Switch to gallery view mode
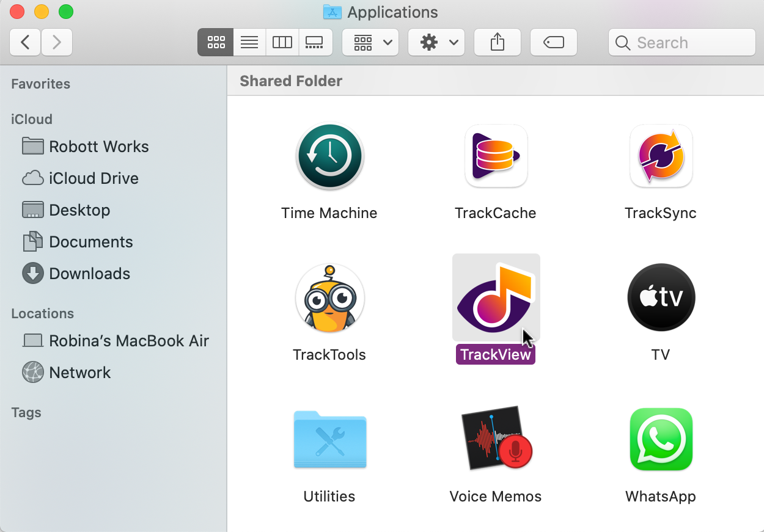The image size is (764, 532). point(315,43)
